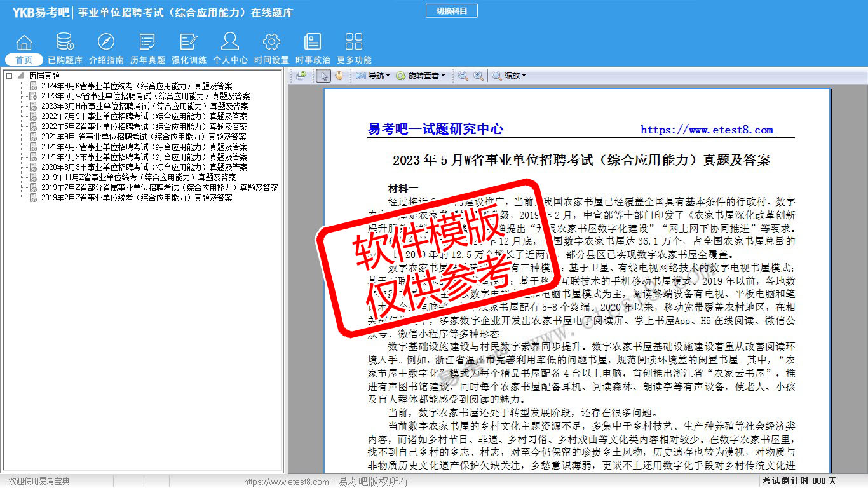Screen dimensions: 868x488
Task: Activate the arrow select tool
Action: (323, 76)
